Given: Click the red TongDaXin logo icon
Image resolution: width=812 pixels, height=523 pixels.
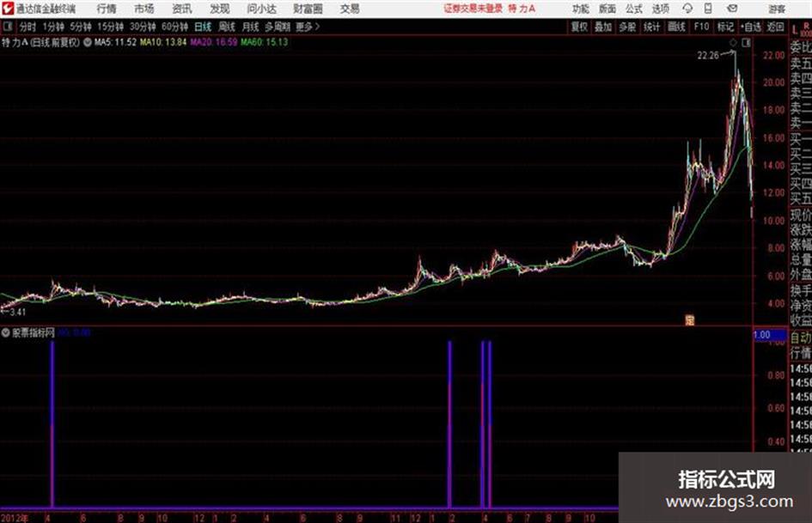Looking at the screenshot, I should [7, 9].
